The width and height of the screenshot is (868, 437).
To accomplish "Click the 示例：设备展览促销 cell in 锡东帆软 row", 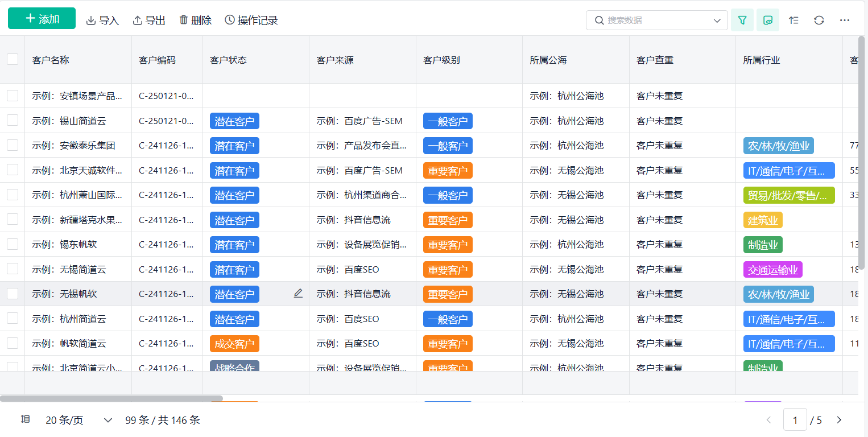I will (x=362, y=245).
